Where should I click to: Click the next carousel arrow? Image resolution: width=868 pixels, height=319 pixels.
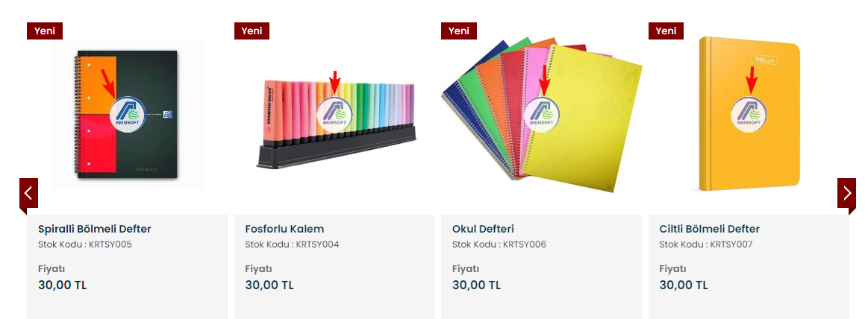tap(846, 194)
